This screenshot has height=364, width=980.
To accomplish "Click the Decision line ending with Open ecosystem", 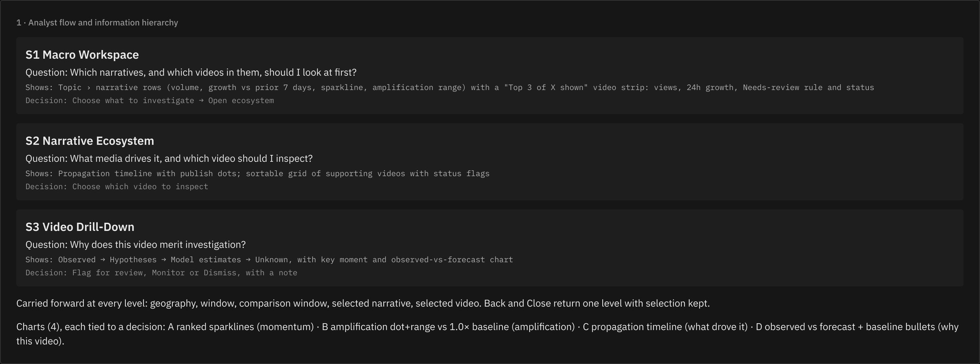I will (149, 100).
